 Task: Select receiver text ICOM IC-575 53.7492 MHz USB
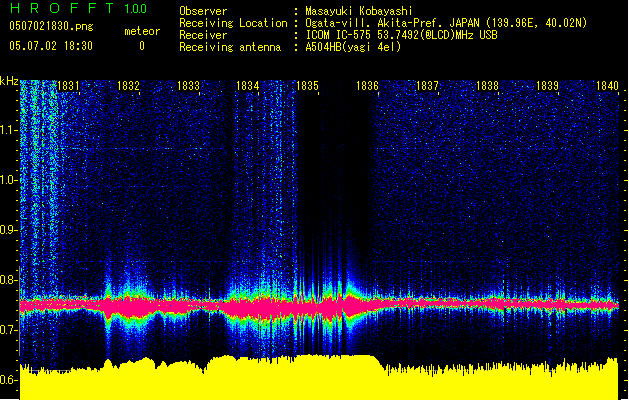(402, 35)
